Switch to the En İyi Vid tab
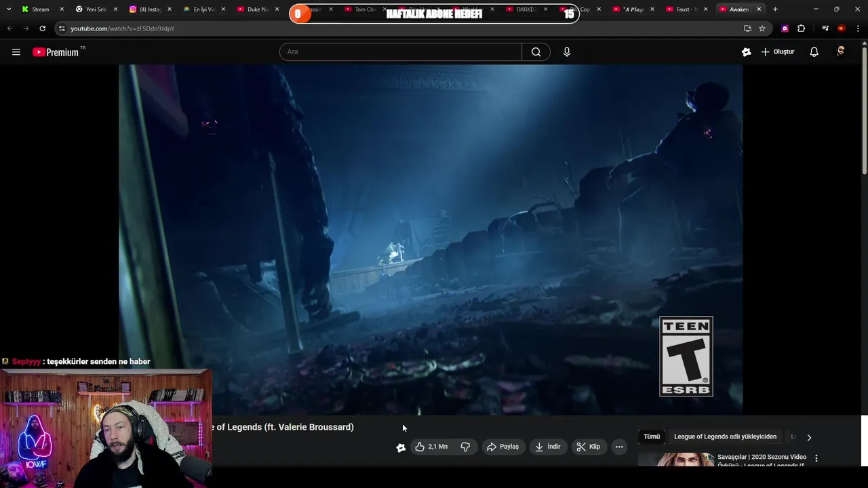This screenshot has height=488, width=868. pyautogui.click(x=204, y=9)
